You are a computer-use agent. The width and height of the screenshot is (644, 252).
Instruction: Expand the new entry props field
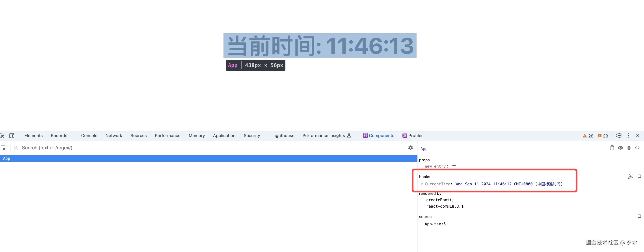[436, 166]
